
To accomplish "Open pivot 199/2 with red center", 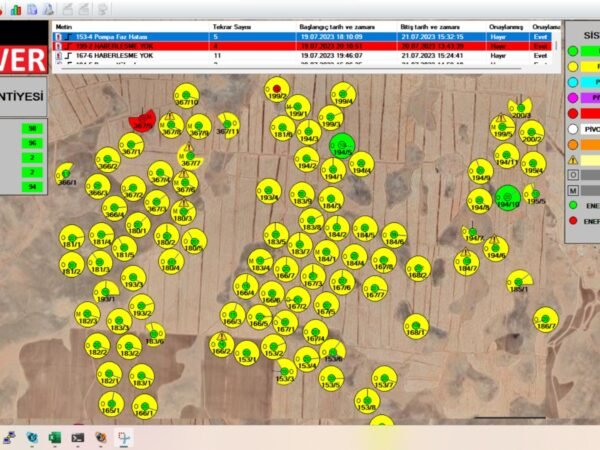I will point(276,93).
